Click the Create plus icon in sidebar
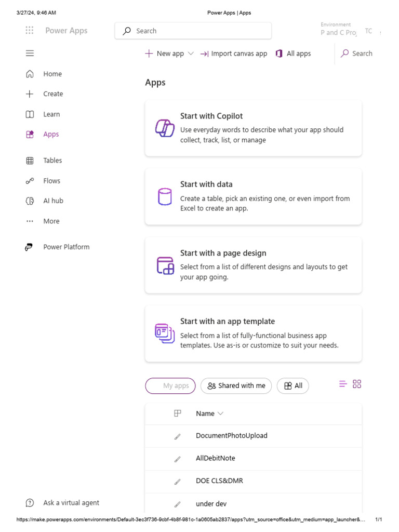 (x=30, y=94)
